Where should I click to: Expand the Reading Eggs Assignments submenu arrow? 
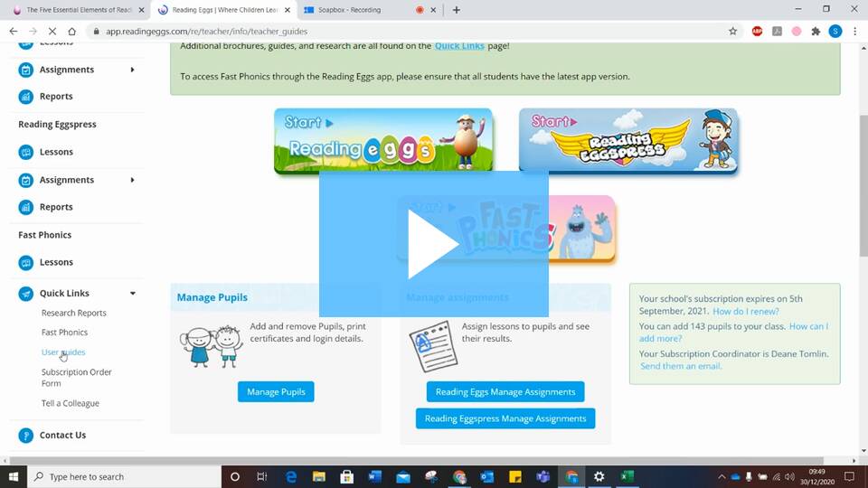point(132,70)
